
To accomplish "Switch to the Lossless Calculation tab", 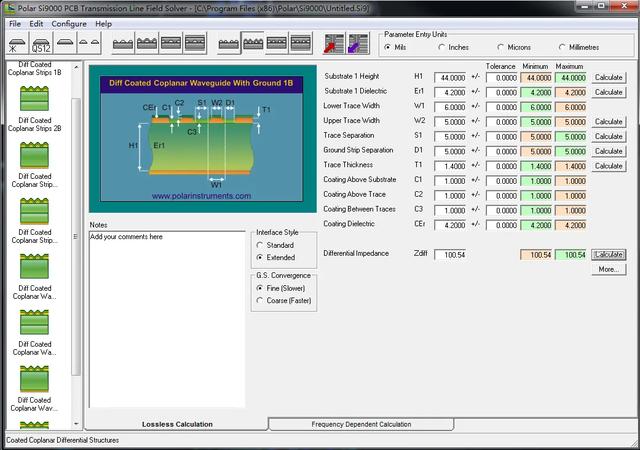I will click(177, 424).
